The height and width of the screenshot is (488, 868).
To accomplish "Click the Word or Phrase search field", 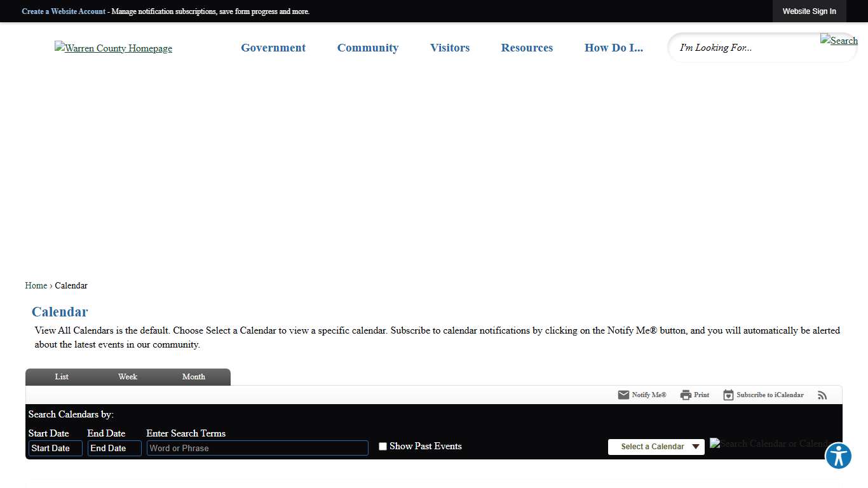I will click(x=257, y=449).
